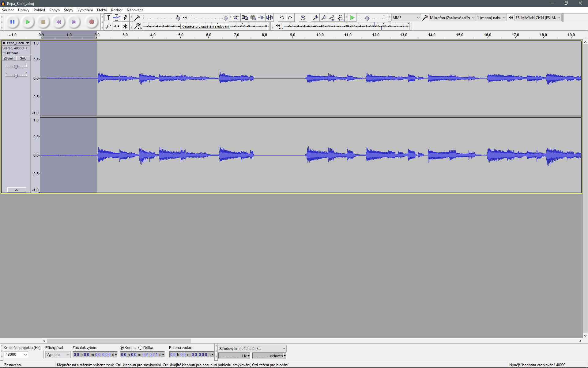This screenshot has height=368, width=588.
Task: Select the Draw pencil tool
Action: point(125,18)
